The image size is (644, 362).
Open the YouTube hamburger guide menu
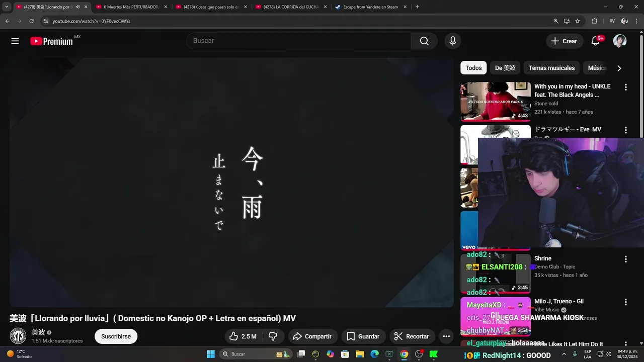click(15, 41)
